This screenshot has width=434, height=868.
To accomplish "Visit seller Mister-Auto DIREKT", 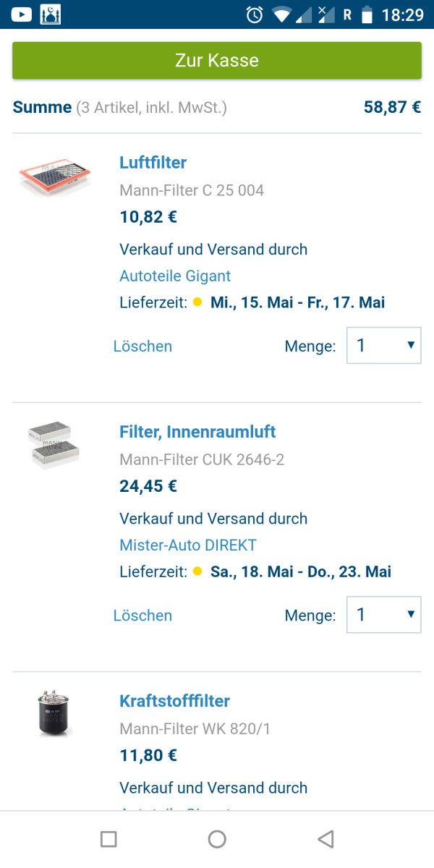I will tap(188, 545).
